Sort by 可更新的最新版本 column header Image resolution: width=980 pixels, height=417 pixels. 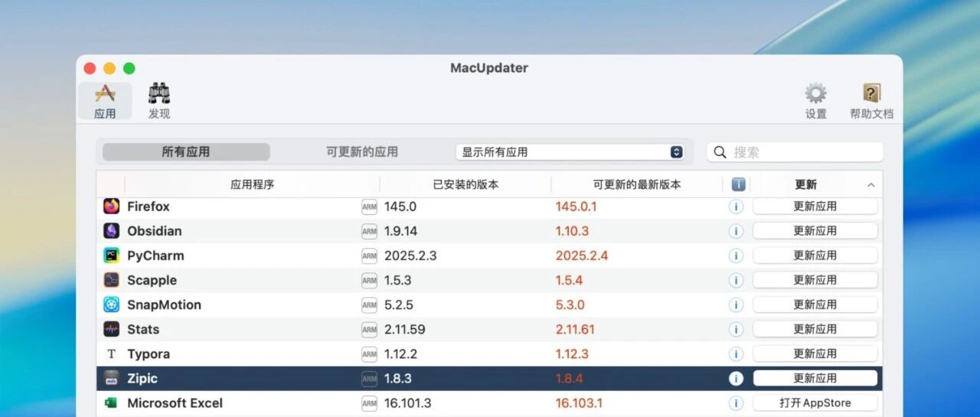click(636, 184)
